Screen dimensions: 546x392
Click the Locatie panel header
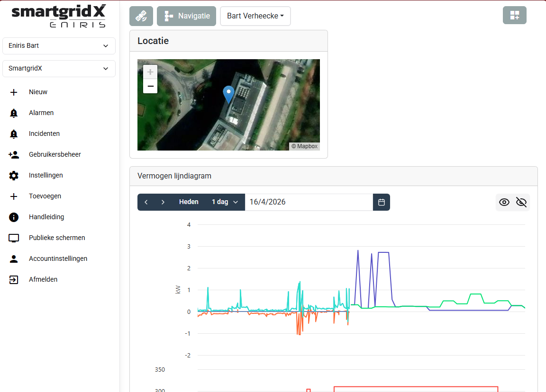(228, 41)
